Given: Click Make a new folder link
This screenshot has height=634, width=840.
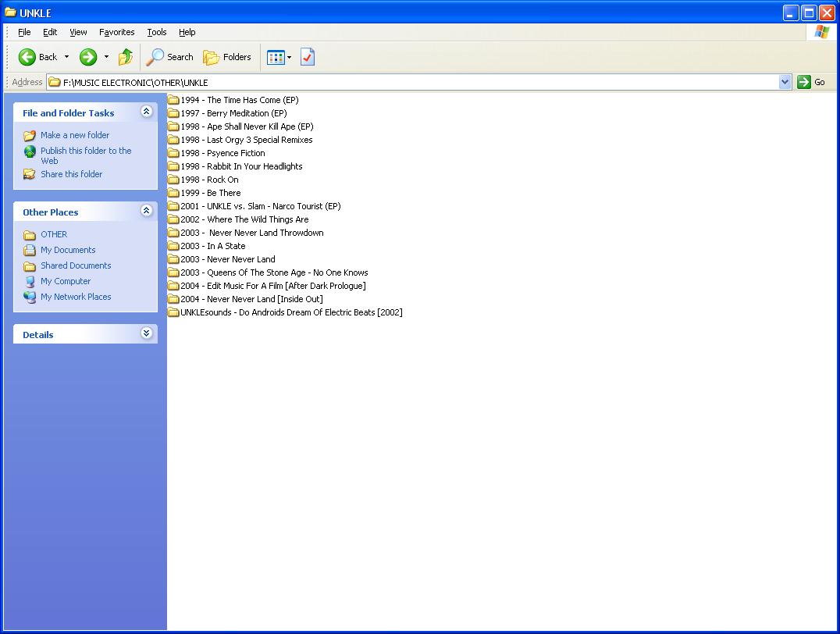Looking at the screenshot, I should (75, 135).
